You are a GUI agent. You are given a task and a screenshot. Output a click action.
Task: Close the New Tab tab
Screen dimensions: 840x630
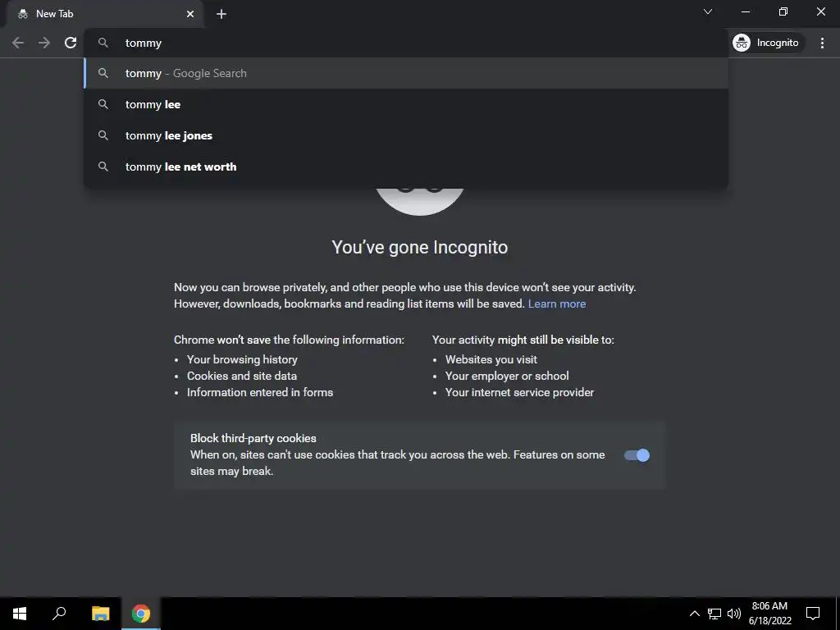(x=190, y=14)
